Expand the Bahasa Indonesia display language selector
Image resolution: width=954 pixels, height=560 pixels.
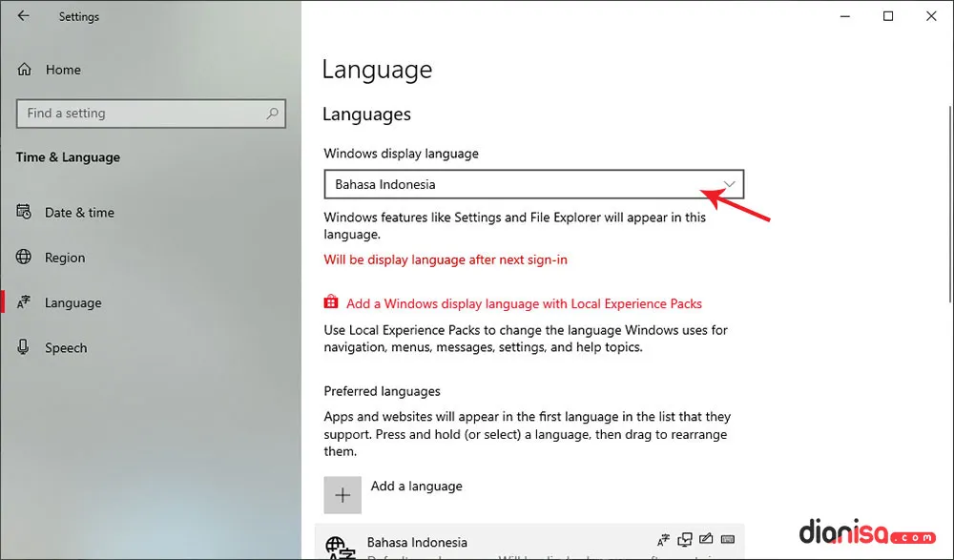(x=729, y=183)
